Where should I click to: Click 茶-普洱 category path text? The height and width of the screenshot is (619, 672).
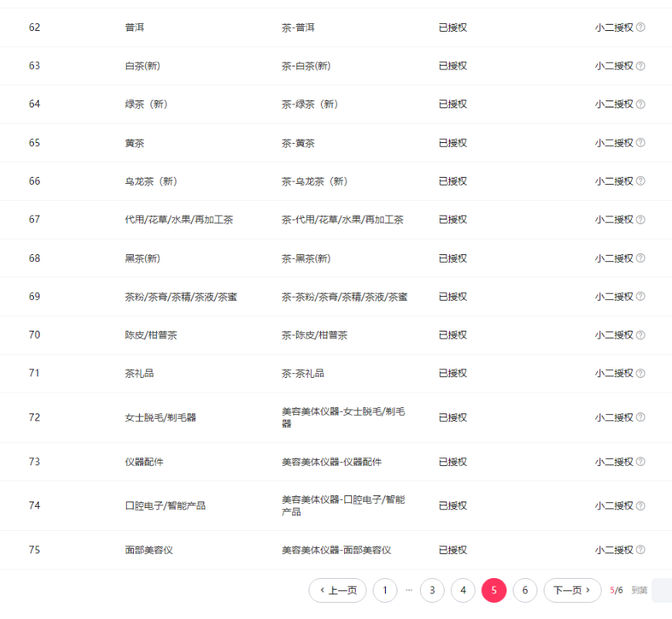[x=298, y=28]
